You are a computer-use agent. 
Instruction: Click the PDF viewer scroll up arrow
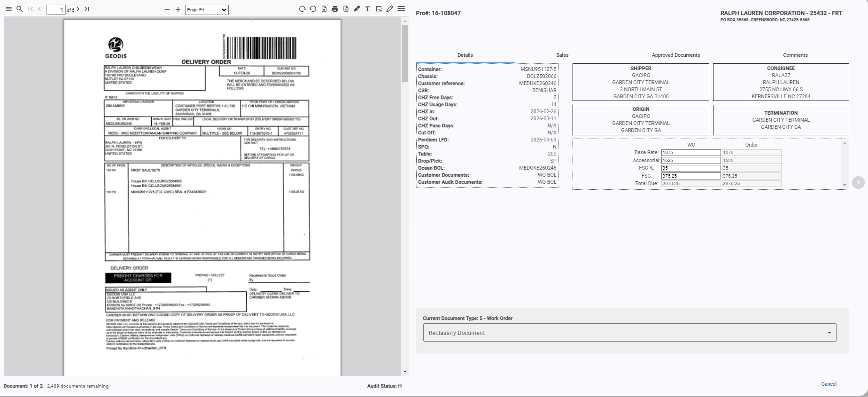point(405,22)
